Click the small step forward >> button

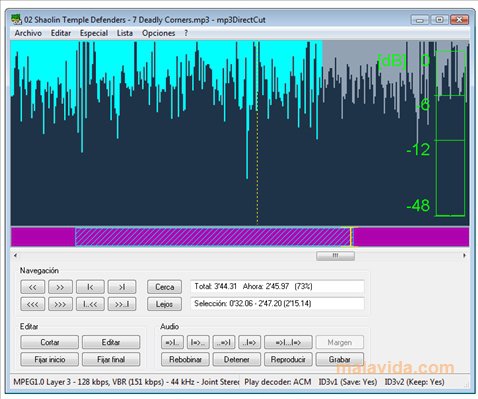click(x=60, y=287)
